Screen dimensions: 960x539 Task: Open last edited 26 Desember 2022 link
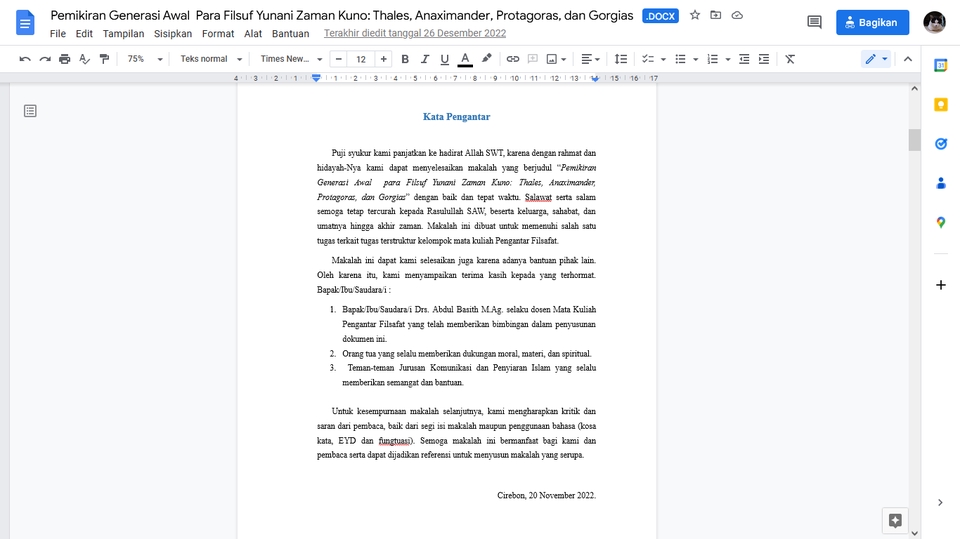(x=414, y=33)
